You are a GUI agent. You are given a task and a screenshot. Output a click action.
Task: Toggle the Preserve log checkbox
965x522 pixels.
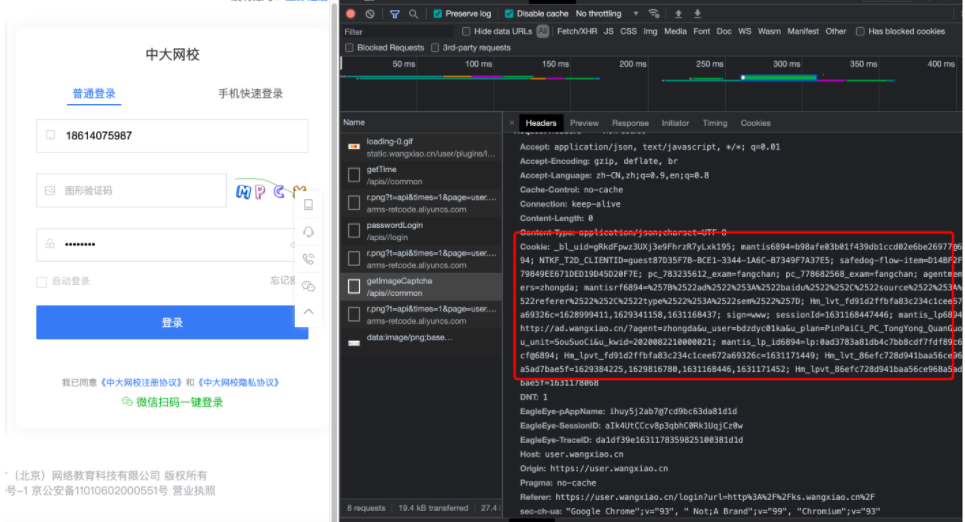click(438, 14)
